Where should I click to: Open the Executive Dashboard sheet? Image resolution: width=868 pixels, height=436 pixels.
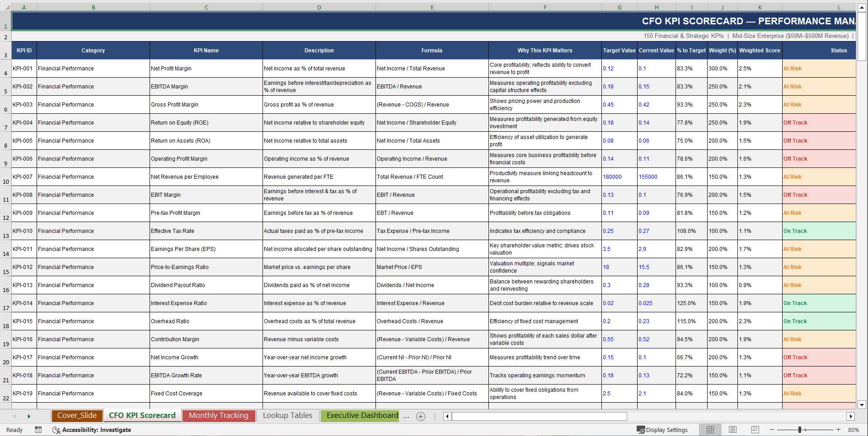tap(360, 416)
